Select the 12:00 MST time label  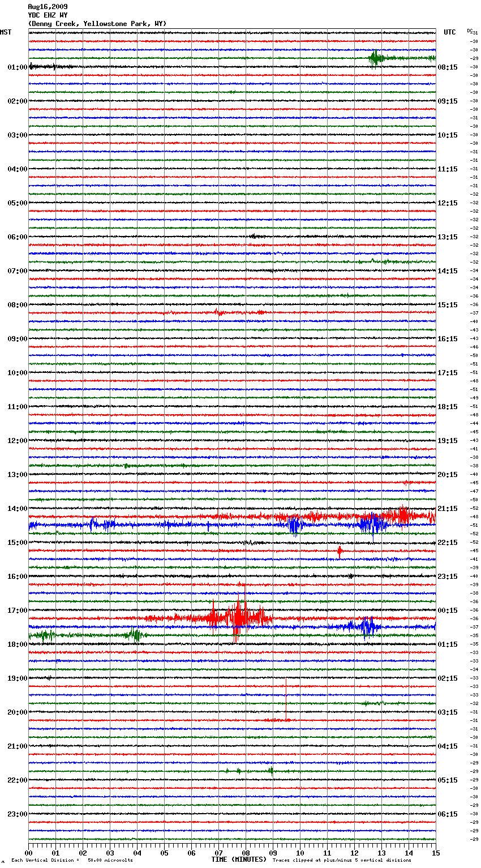[18, 441]
